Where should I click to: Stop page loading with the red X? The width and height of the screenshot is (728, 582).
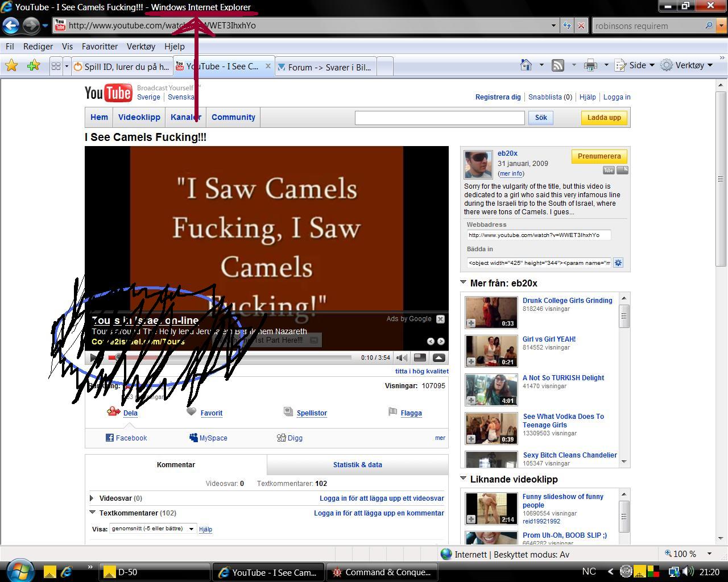pos(581,26)
